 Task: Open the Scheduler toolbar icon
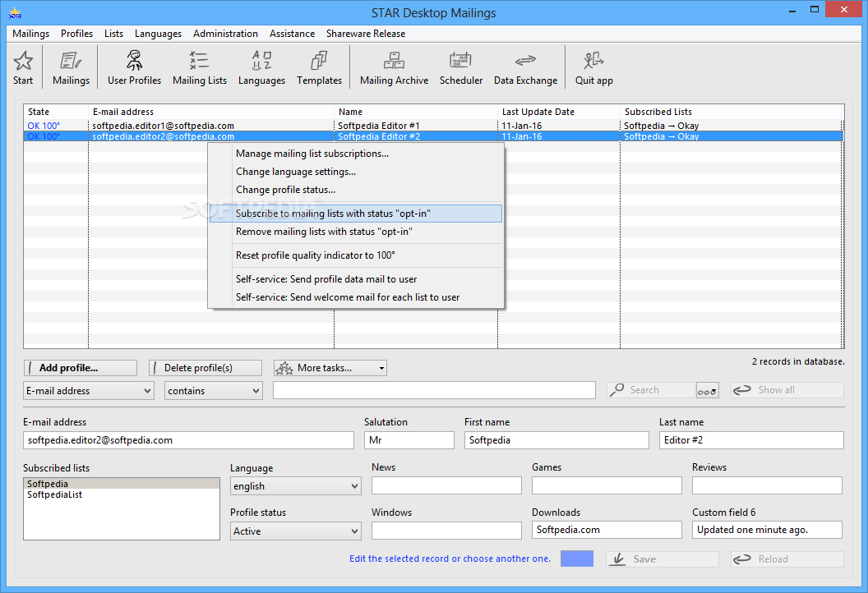pos(460,67)
